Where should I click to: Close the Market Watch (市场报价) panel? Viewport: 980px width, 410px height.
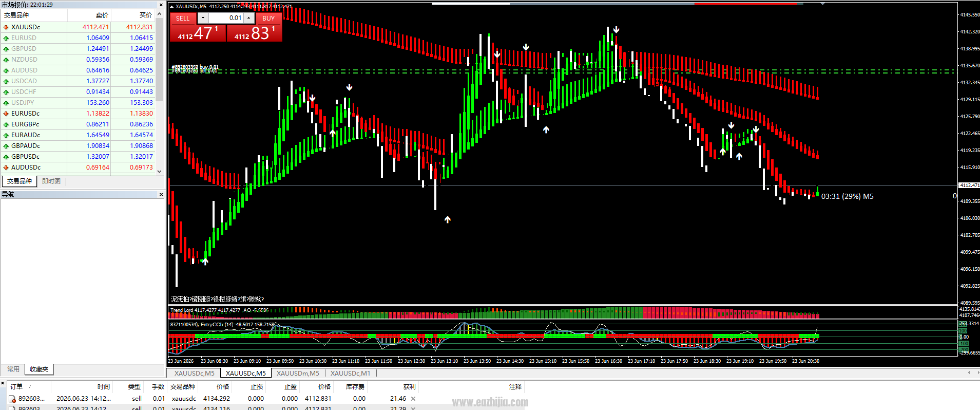(x=161, y=5)
